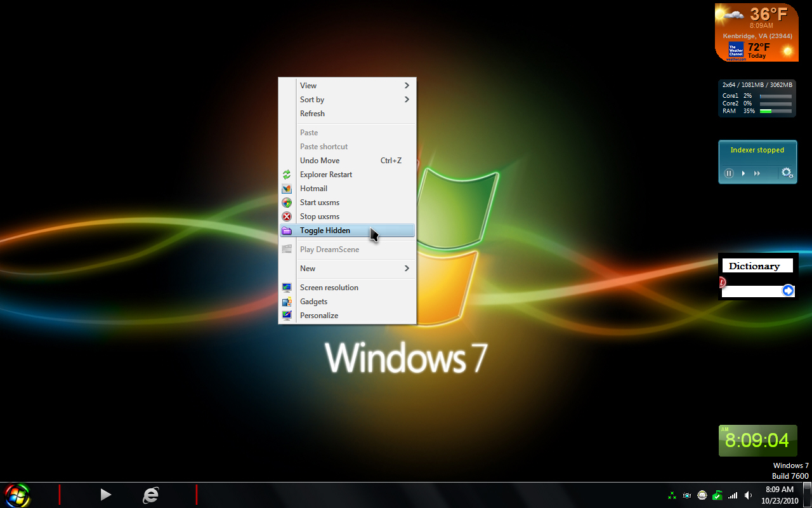
Task: Toggle Hidden files via the menu entry
Action: coord(348,231)
